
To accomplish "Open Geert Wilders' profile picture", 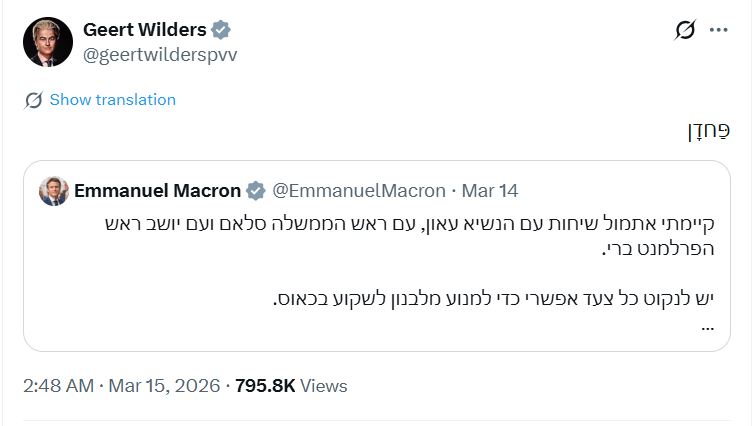I will 48,42.
